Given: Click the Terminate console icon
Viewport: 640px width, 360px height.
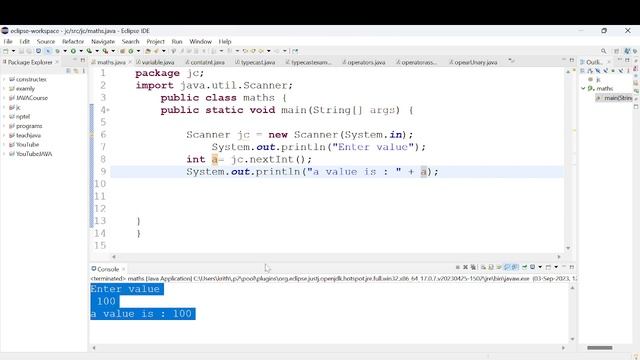Looking at the screenshot, I should (x=458, y=267).
